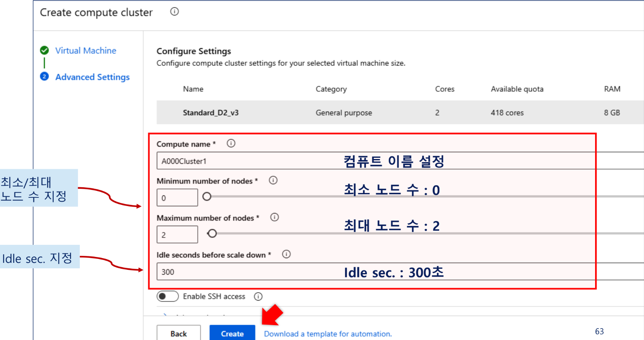Click the maximum nodes slider handle

[212, 234]
